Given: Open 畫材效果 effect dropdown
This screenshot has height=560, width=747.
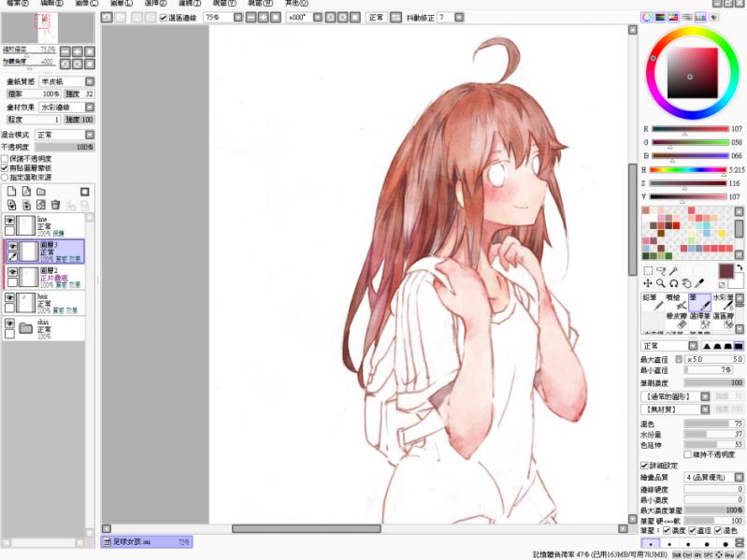Looking at the screenshot, I should point(90,108).
